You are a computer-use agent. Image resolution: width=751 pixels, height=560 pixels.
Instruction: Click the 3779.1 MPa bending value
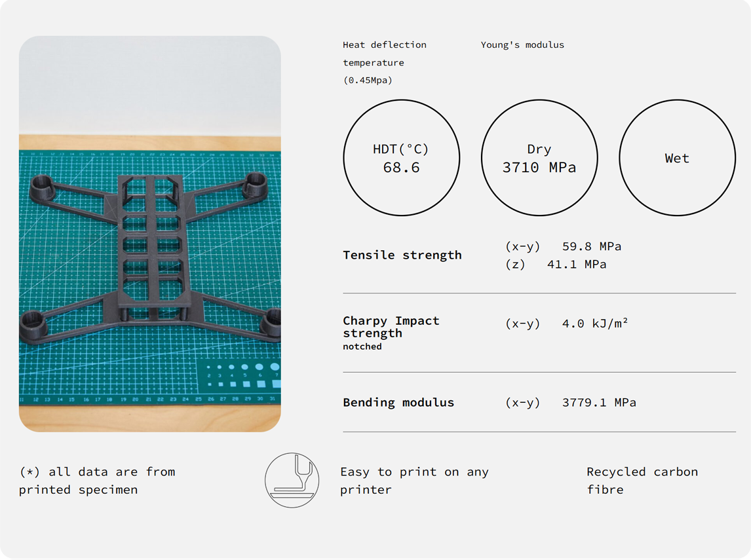coord(598,402)
